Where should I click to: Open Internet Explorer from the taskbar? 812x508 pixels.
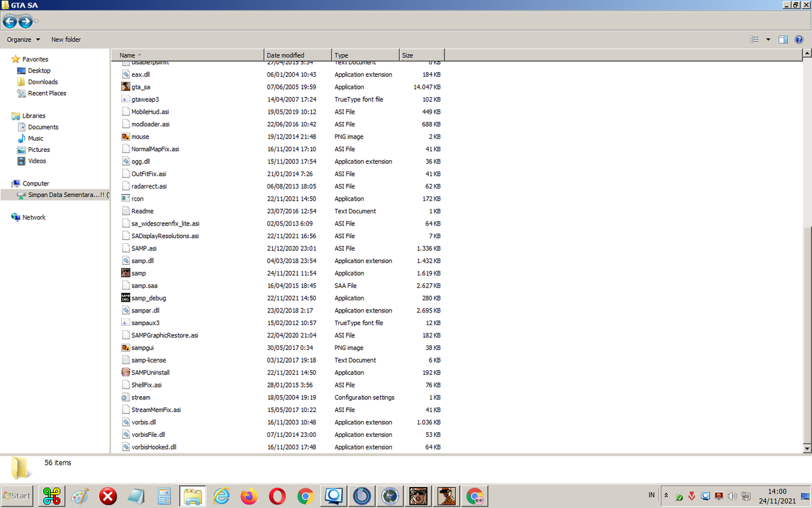[x=221, y=496]
